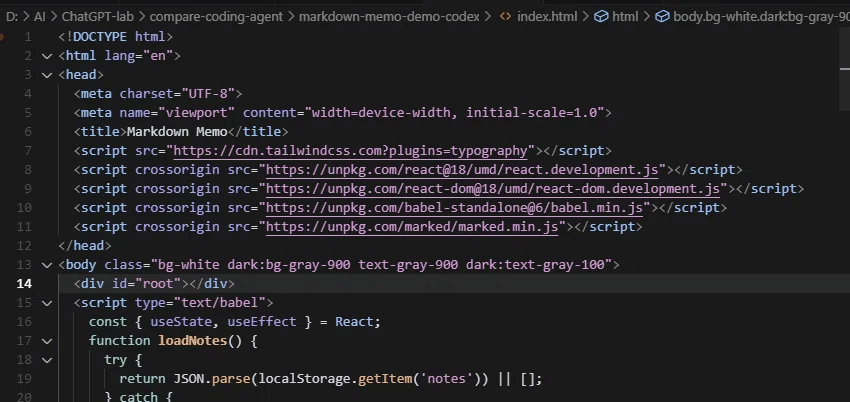Collapse the head section fold arrow
The height and width of the screenshot is (402, 850).
[47, 74]
